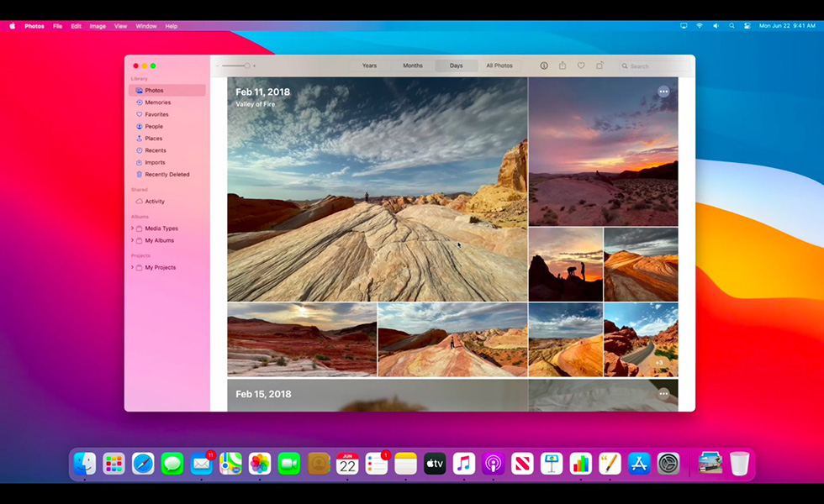Select the All Photos tab
The height and width of the screenshot is (504, 824).
pos(499,66)
